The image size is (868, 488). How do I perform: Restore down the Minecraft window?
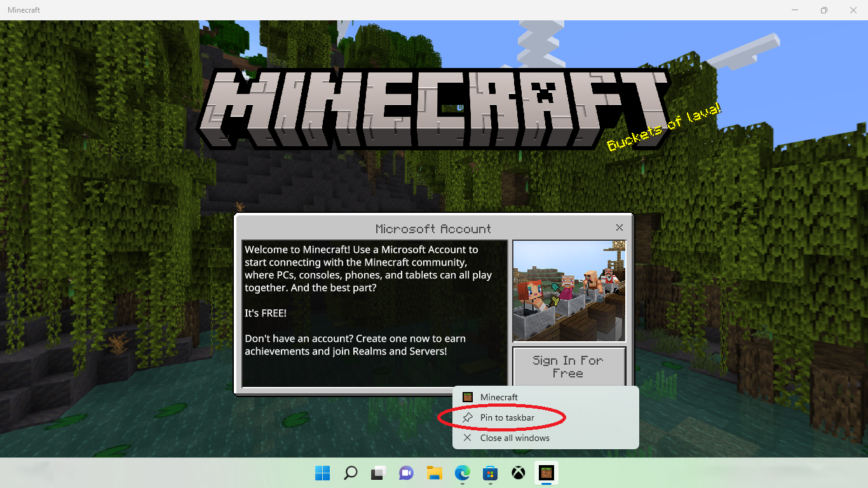pos(824,10)
